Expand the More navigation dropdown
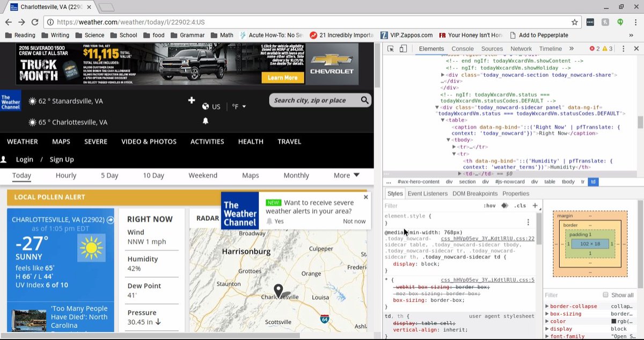This screenshot has width=644, height=340. click(x=346, y=175)
